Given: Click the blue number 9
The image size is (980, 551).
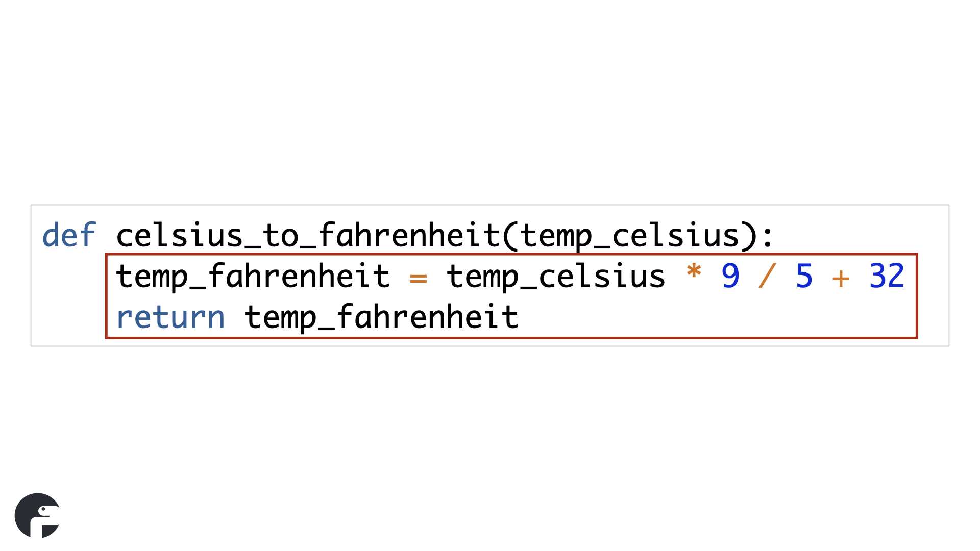Looking at the screenshot, I should point(730,276).
